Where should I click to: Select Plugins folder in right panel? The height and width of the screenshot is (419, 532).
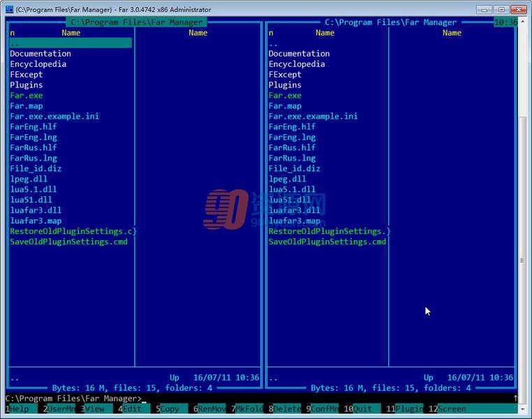click(x=285, y=85)
